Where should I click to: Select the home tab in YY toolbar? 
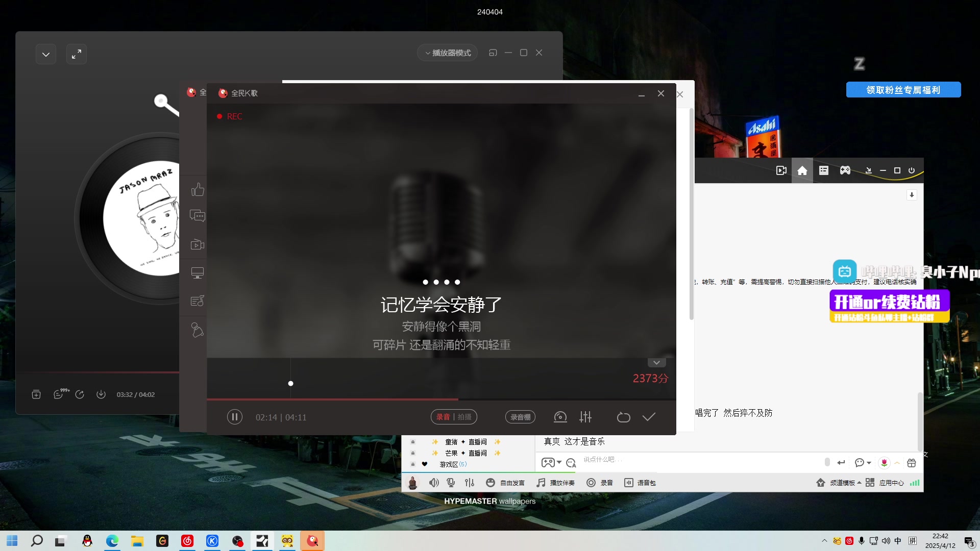(x=802, y=170)
